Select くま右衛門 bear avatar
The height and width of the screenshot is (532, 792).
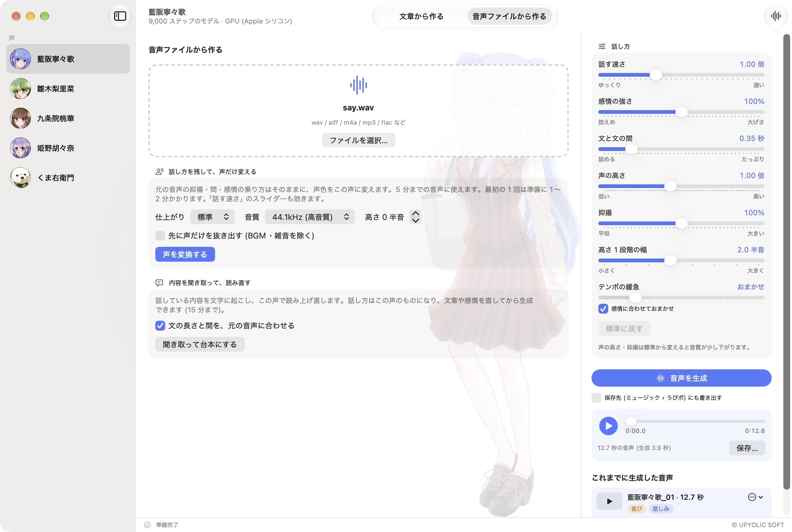pyautogui.click(x=20, y=178)
